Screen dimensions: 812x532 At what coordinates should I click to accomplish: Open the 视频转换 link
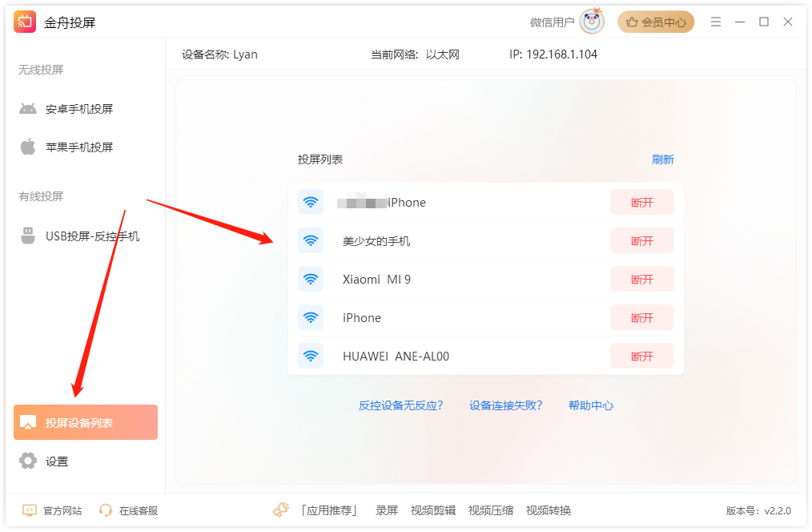[549, 510]
